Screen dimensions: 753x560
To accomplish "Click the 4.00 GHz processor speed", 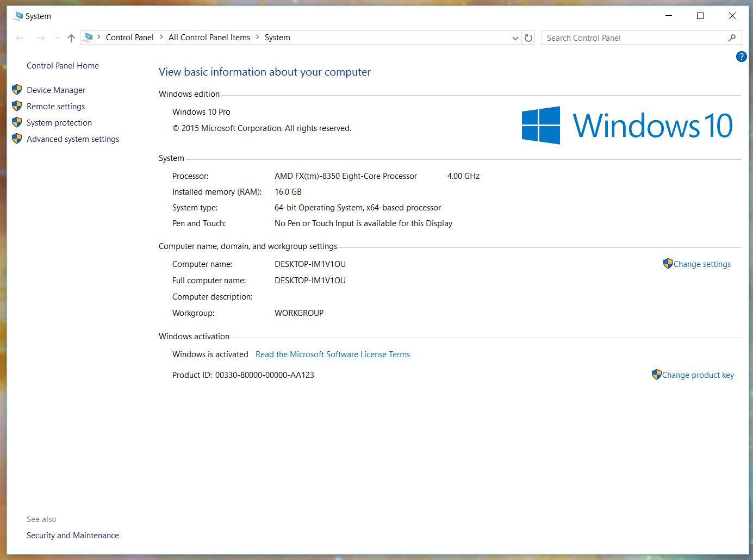I will [x=463, y=176].
